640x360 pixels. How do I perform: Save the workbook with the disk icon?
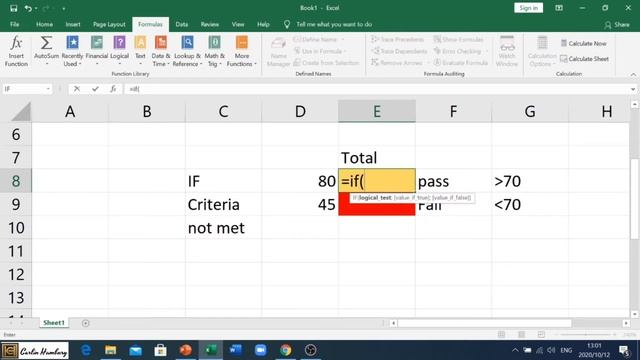click(13, 8)
